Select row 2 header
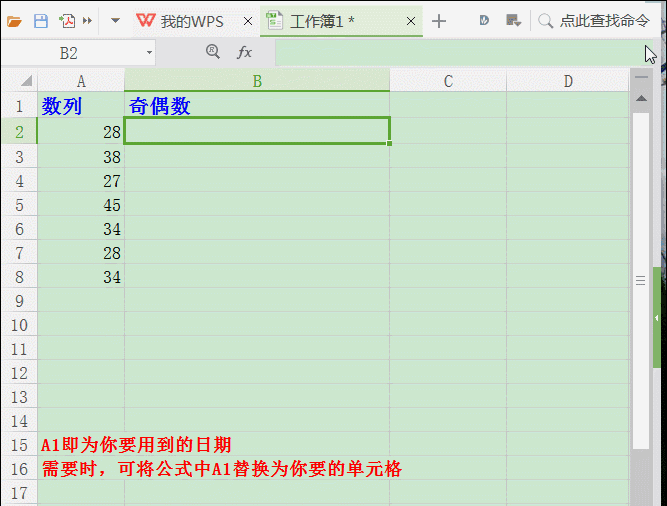Screen dimensions: 667x506 19,131
